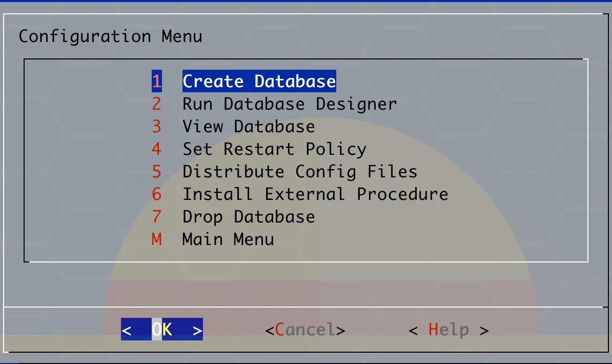Click the red hotkey number 3

156,127
